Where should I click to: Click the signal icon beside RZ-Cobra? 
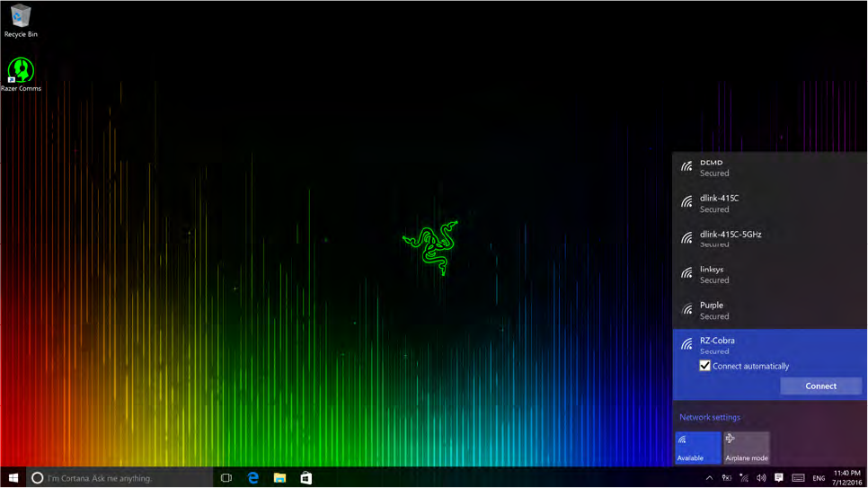click(686, 344)
